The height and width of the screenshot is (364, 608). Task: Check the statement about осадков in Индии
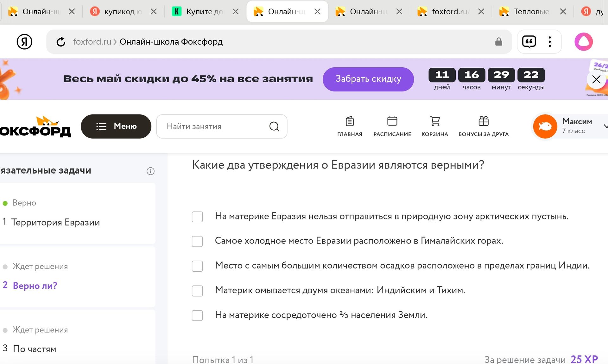197,266
